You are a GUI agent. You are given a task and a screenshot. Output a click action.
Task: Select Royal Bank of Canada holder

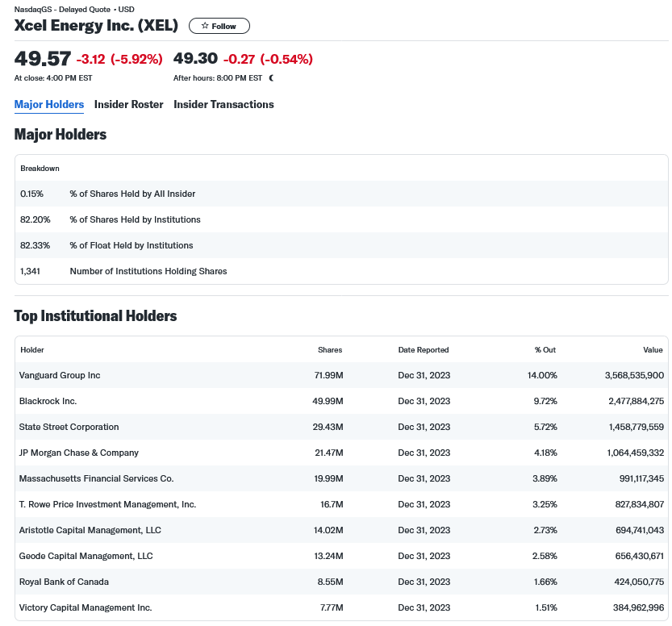click(x=64, y=582)
